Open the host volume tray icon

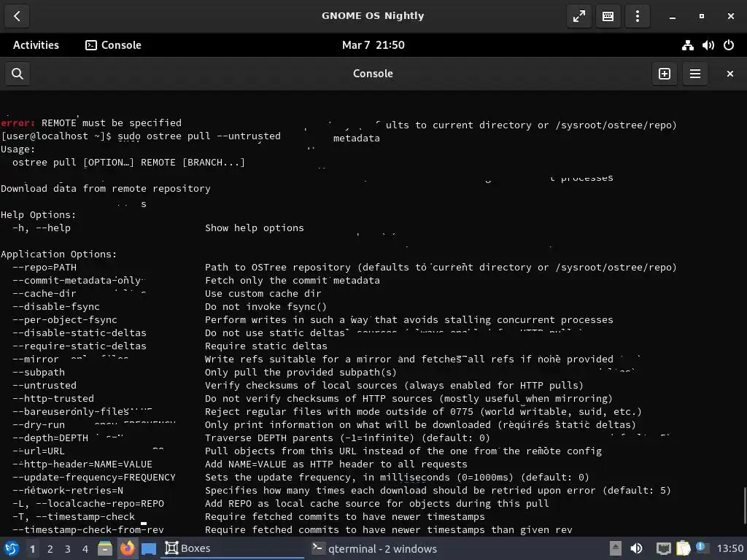636,548
